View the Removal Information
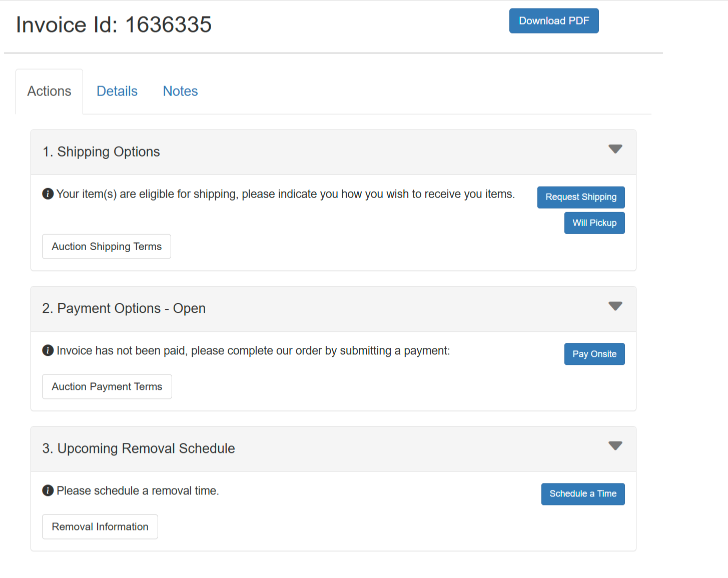Image resolution: width=728 pixels, height=578 pixels. pyautogui.click(x=100, y=526)
